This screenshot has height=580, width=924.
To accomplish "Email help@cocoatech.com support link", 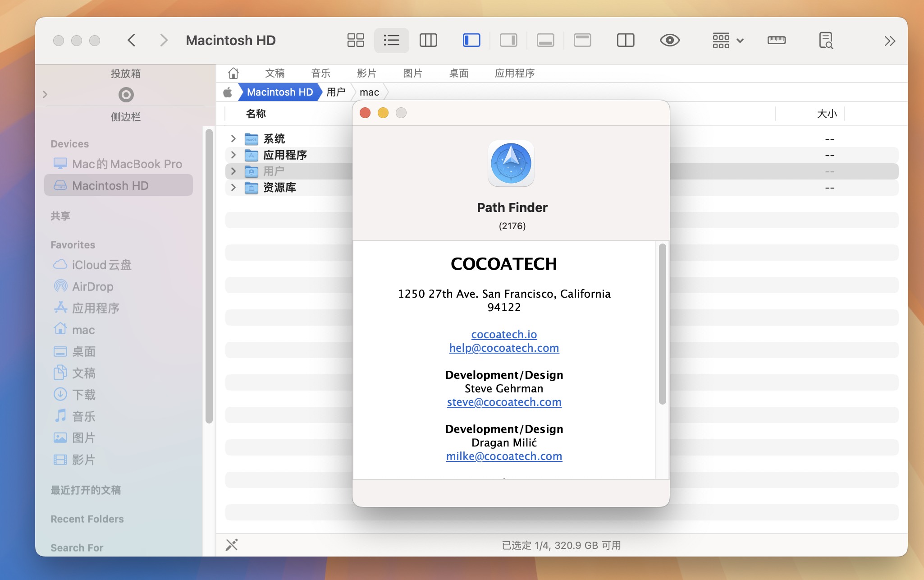I will click(503, 347).
